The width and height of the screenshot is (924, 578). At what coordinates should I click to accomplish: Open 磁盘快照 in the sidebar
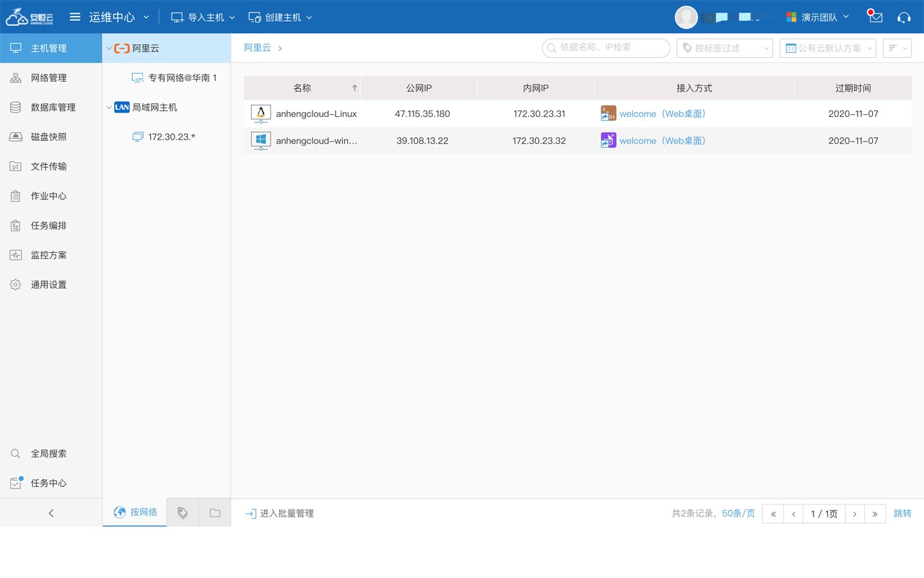(x=51, y=137)
